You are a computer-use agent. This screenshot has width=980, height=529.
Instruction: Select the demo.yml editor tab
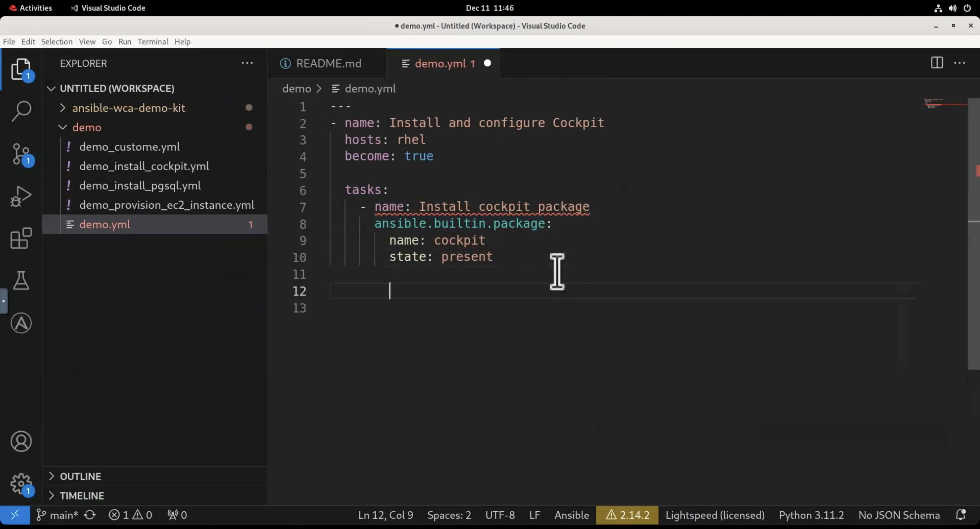[443, 63]
